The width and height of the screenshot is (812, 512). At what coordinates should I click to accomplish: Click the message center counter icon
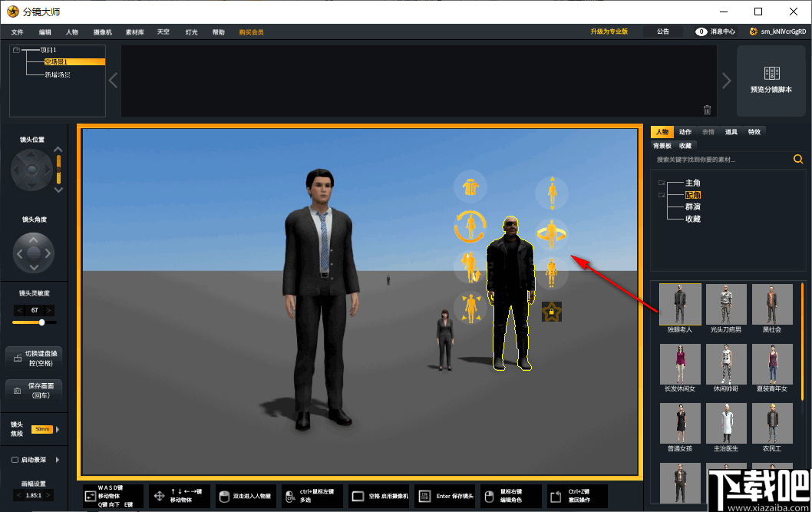click(701, 31)
